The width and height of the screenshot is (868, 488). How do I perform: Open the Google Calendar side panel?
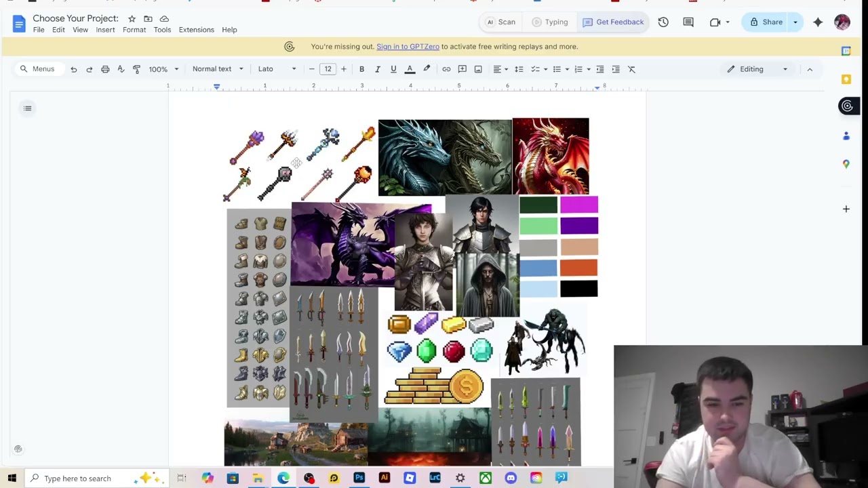[846, 51]
